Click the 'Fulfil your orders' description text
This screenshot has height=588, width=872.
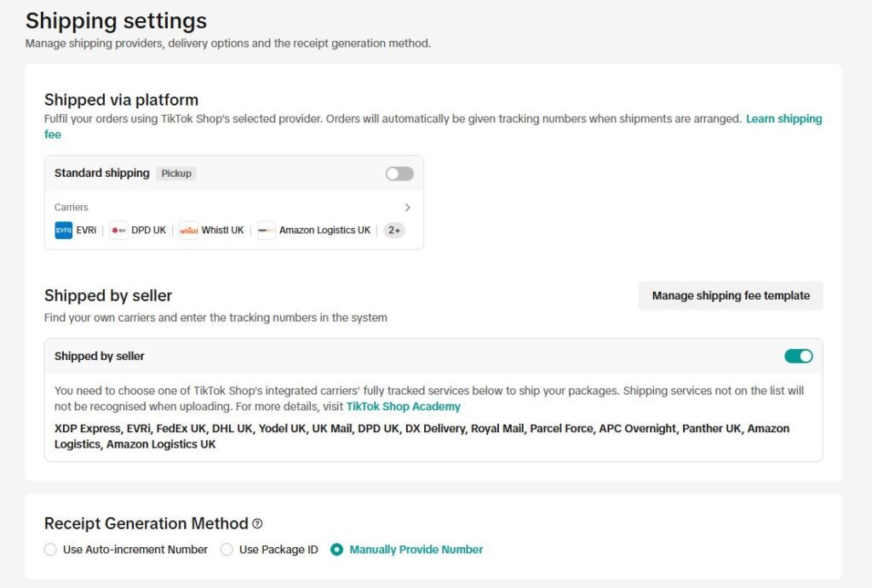pyautogui.click(x=393, y=119)
